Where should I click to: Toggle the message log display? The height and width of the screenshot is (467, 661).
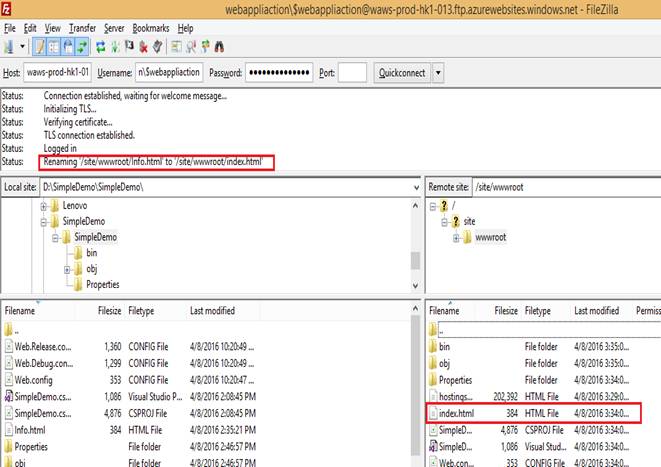40,47
